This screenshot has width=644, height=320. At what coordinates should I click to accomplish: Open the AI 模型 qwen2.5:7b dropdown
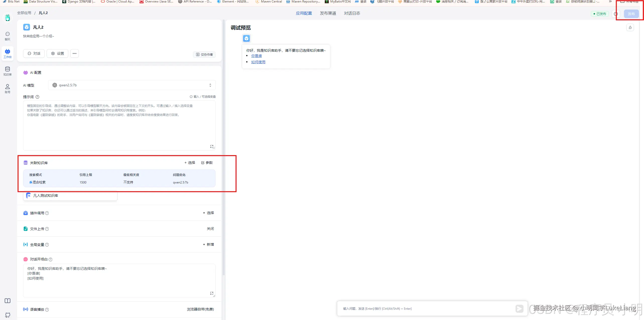[x=132, y=85]
